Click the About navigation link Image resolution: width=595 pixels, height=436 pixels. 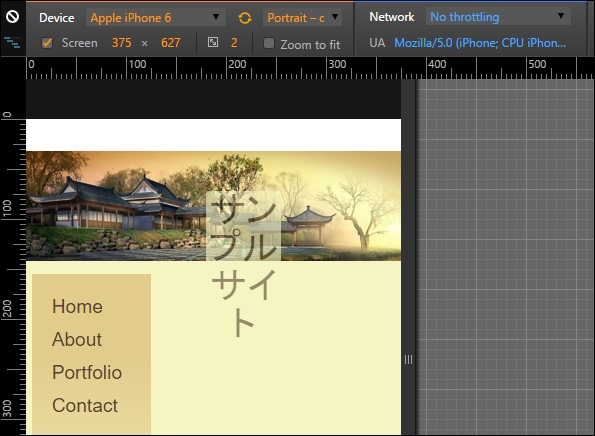[x=77, y=339]
